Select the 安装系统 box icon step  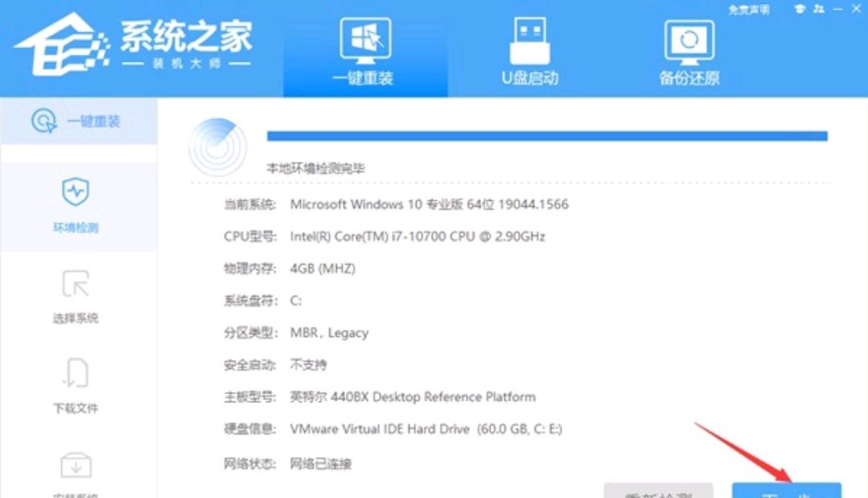tap(76, 465)
